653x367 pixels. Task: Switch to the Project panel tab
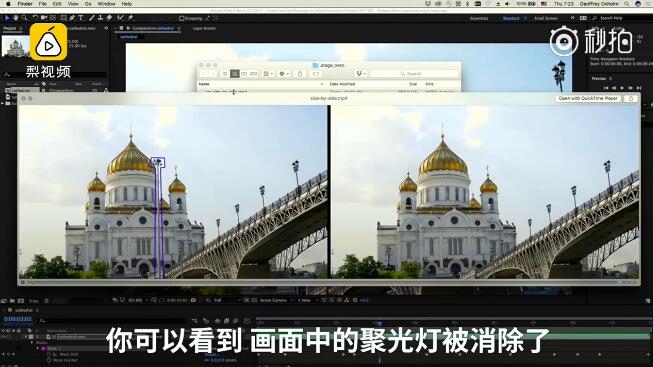10,28
